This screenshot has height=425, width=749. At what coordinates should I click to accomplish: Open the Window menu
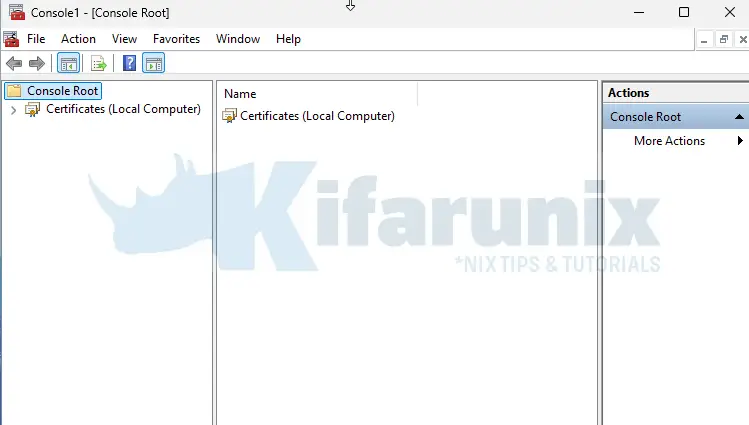(238, 39)
